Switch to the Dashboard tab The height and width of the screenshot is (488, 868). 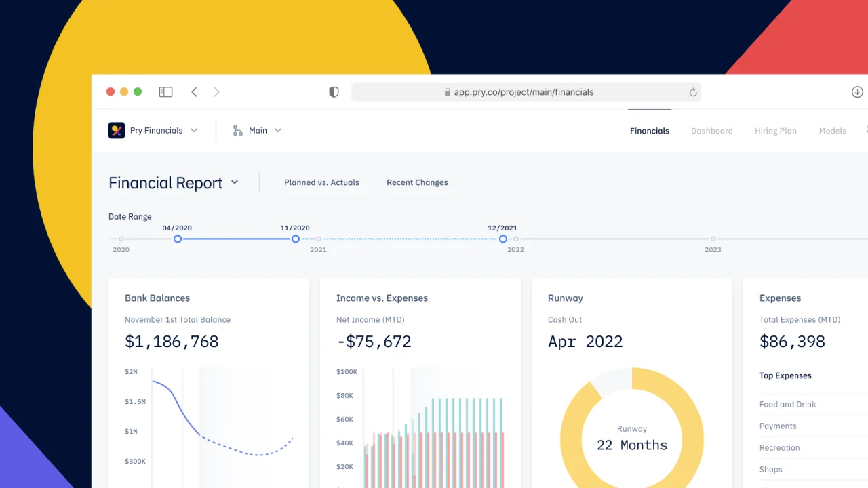coord(711,131)
